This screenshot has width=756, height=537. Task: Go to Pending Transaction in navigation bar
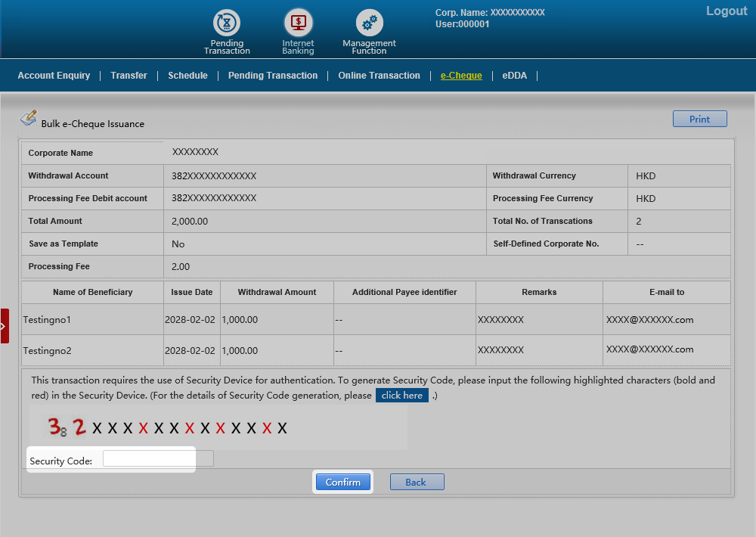point(273,76)
